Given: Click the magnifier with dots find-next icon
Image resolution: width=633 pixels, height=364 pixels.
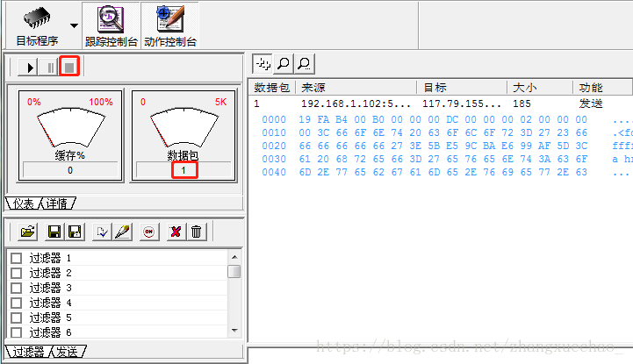Looking at the screenshot, I should click(305, 64).
